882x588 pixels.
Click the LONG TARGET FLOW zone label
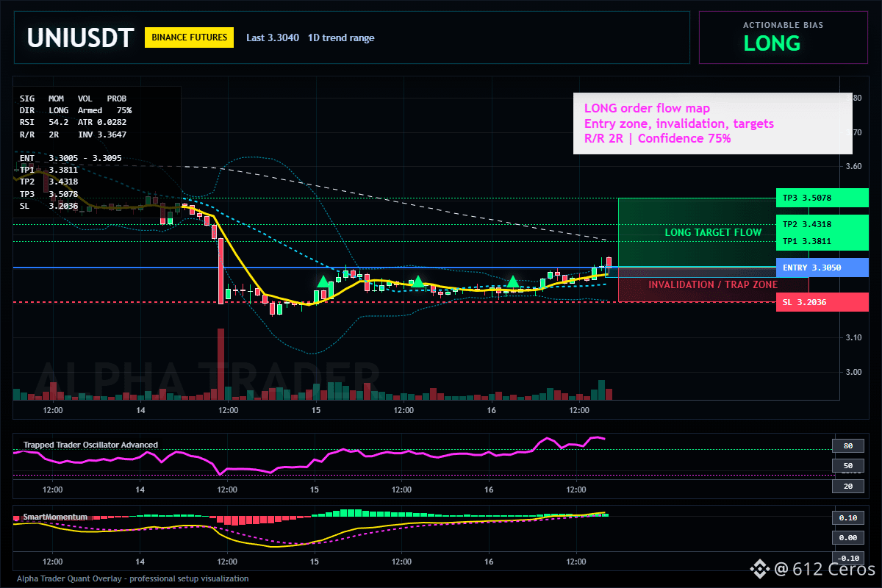pos(713,232)
